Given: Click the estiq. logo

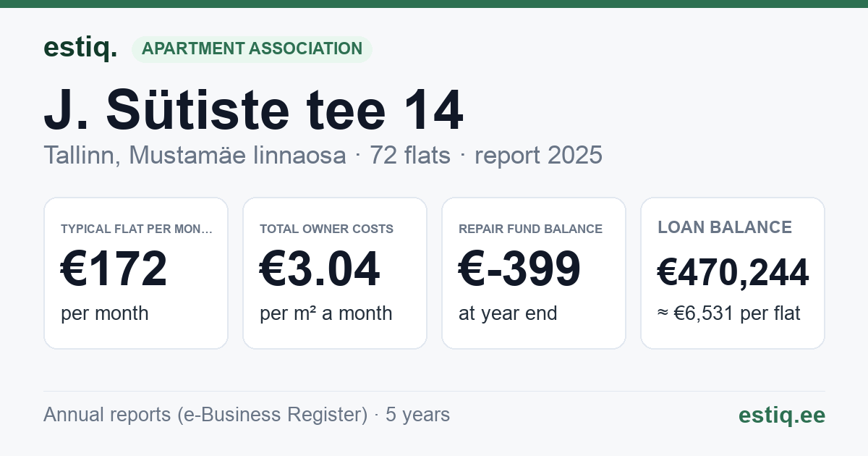Looking at the screenshot, I should (x=80, y=48).
